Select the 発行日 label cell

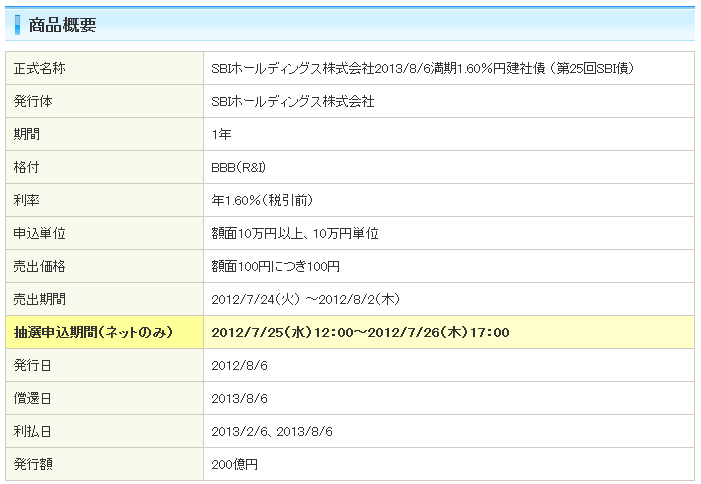click(x=105, y=365)
